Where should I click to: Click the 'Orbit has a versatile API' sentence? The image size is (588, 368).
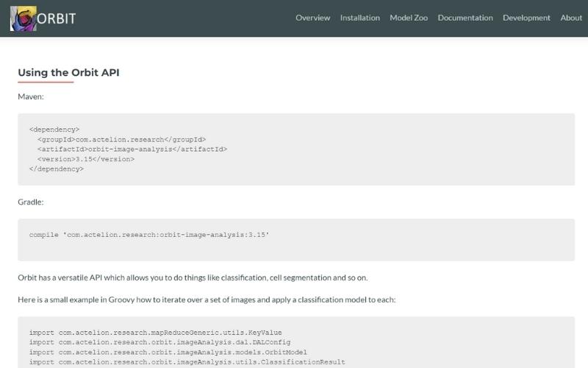(x=193, y=277)
